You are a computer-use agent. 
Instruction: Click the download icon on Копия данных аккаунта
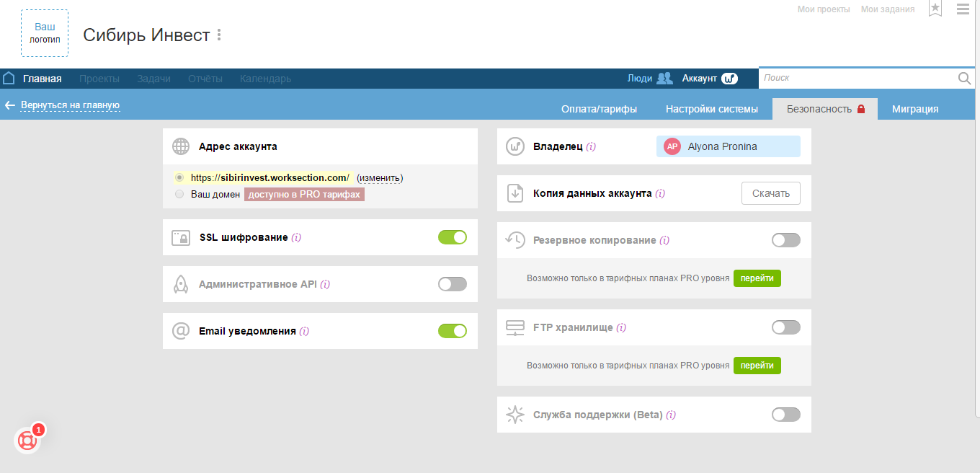click(516, 193)
